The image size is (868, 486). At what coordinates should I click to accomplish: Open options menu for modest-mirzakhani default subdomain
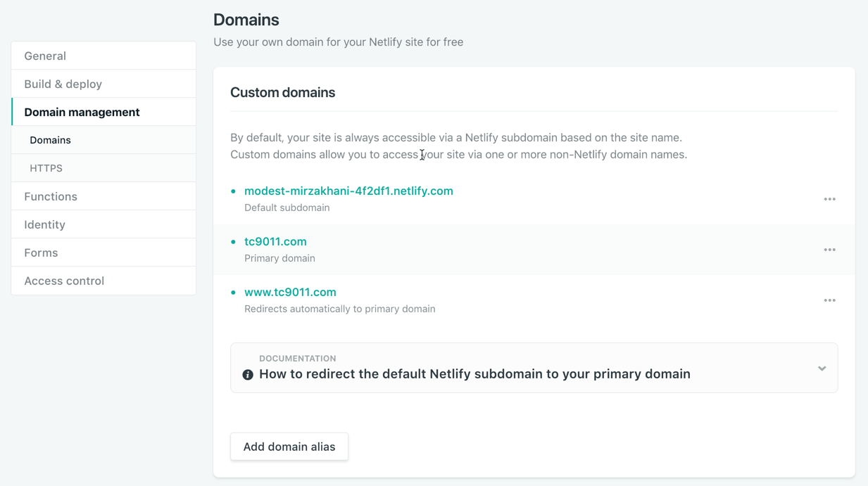pyautogui.click(x=829, y=199)
